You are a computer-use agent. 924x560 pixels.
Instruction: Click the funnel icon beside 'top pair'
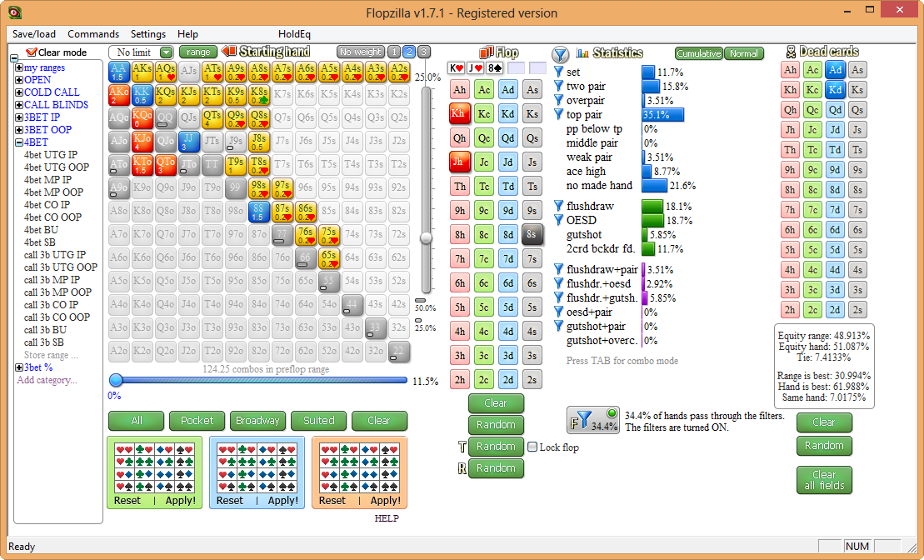(x=558, y=114)
